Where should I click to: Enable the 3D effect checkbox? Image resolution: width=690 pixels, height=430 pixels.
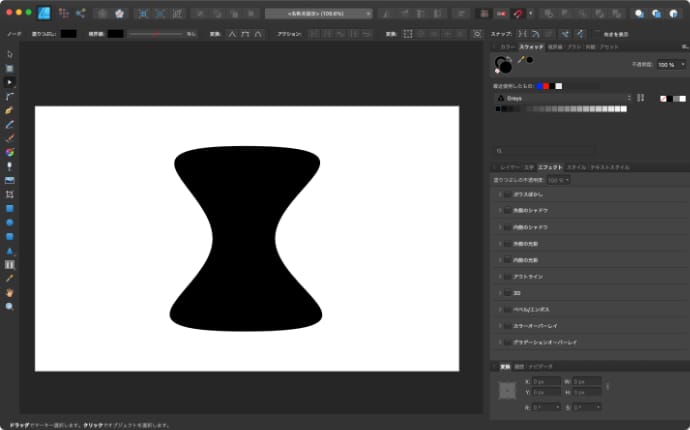click(508, 293)
